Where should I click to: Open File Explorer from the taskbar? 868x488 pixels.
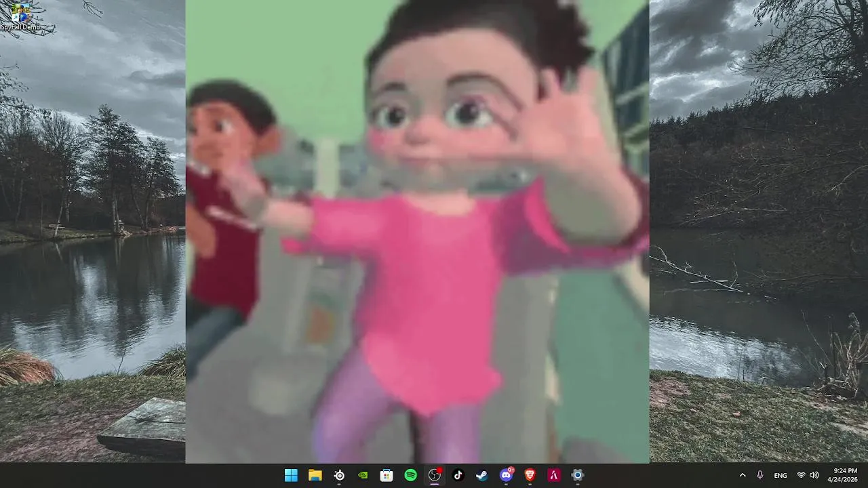point(315,475)
